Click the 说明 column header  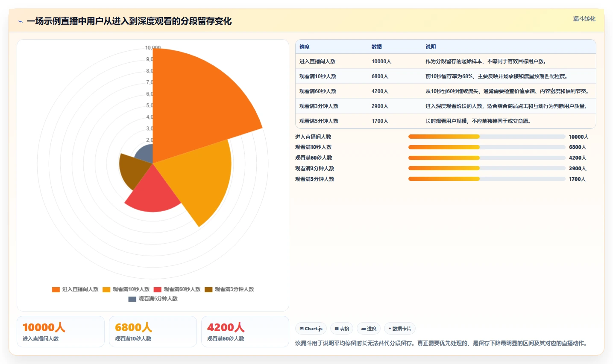click(431, 47)
